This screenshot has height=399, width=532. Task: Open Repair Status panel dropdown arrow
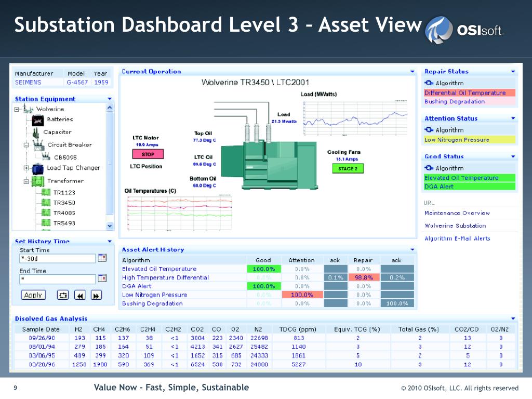click(513, 71)
